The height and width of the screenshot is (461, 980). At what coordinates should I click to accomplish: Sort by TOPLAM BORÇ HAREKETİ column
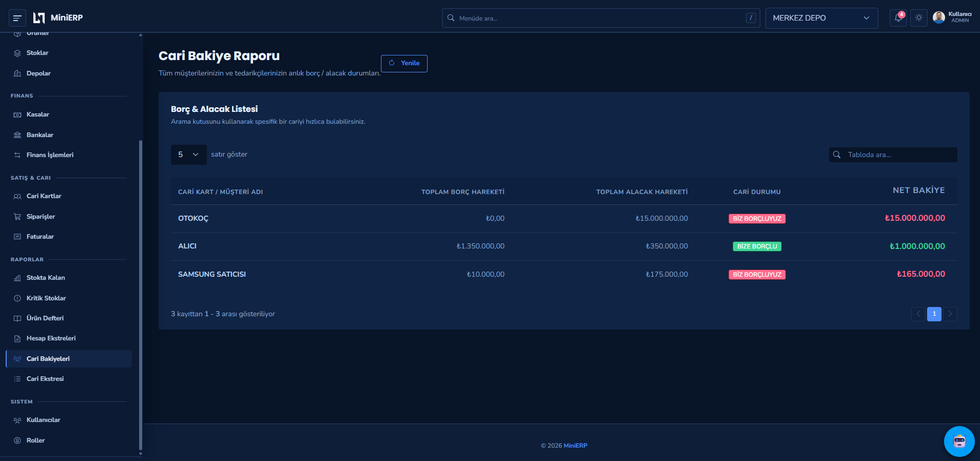point(463,192)
